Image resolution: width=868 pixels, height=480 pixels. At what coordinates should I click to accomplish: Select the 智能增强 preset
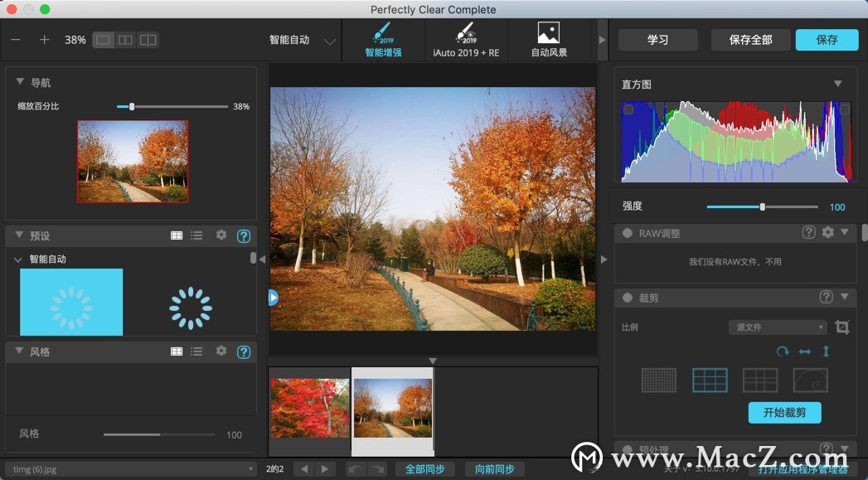pyautogui.click(x=383, y=40)
